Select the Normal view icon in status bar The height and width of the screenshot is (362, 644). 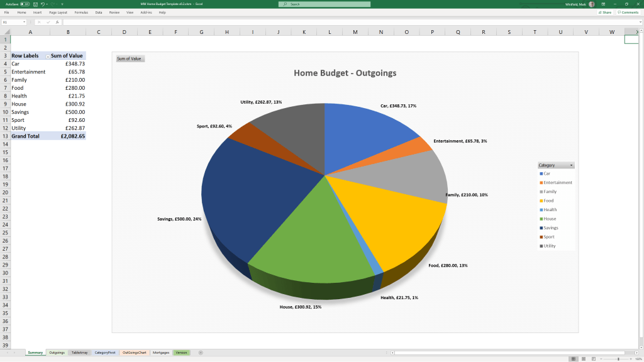pyautogui.click(x=573, y=358)
